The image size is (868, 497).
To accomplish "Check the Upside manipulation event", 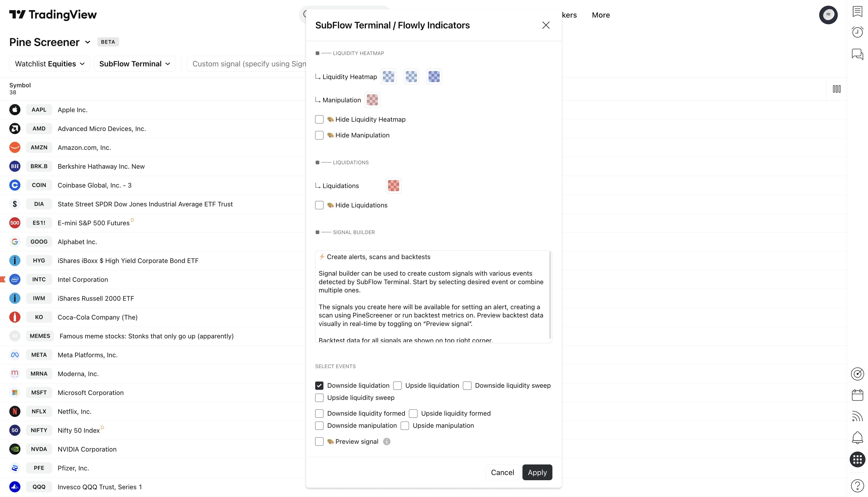I will (405, 426).
